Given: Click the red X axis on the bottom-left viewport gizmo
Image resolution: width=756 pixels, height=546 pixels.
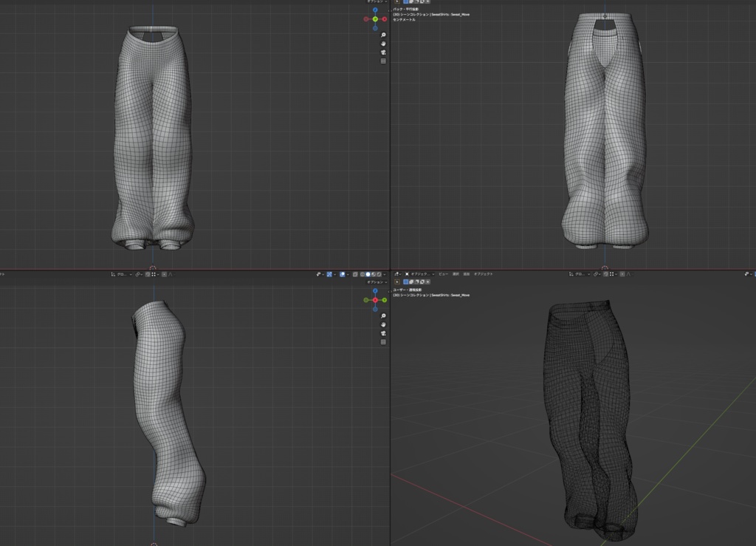Looking at the screenshot, I should tap(375, 300).
